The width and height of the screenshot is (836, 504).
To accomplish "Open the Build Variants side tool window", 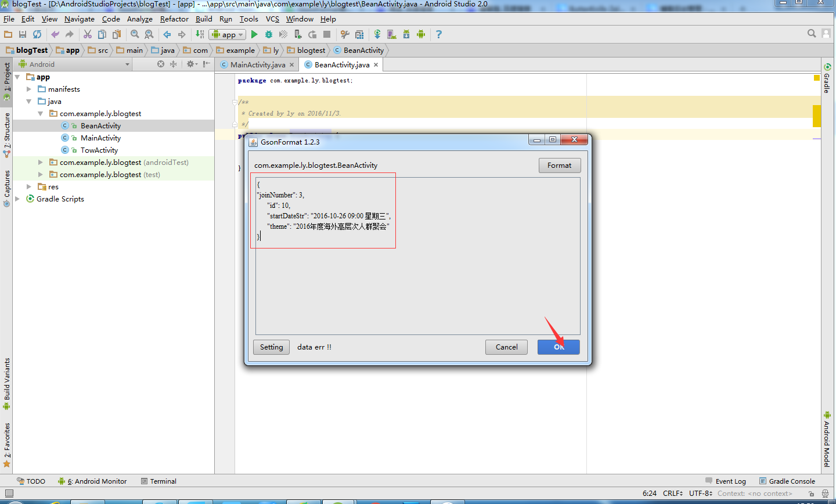I will click(x=7, y=384).
